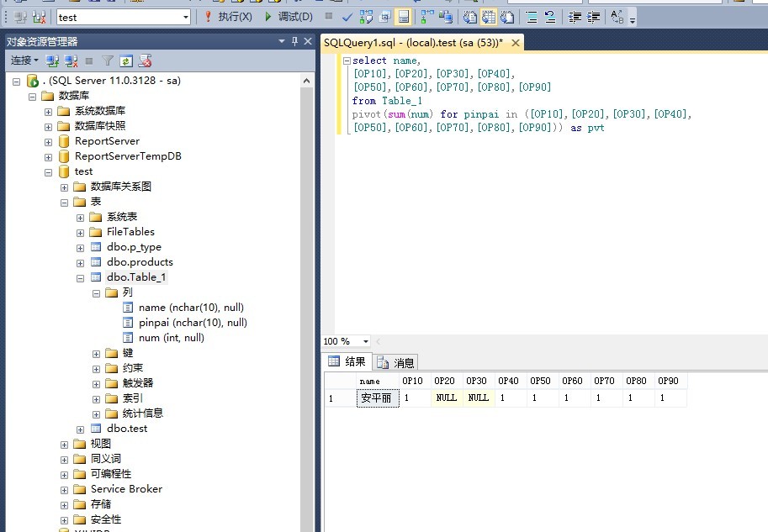This screenshot has width=768, height=532.
Task: Toggle IntelliSense Enabled toolbar button
Action: pos(404,17)
